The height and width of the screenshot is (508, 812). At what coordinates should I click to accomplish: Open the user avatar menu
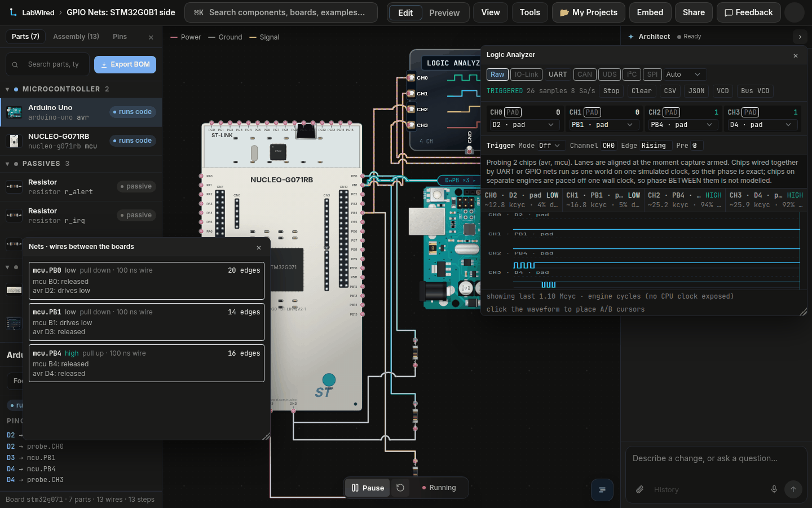click(x=794, y=12)
